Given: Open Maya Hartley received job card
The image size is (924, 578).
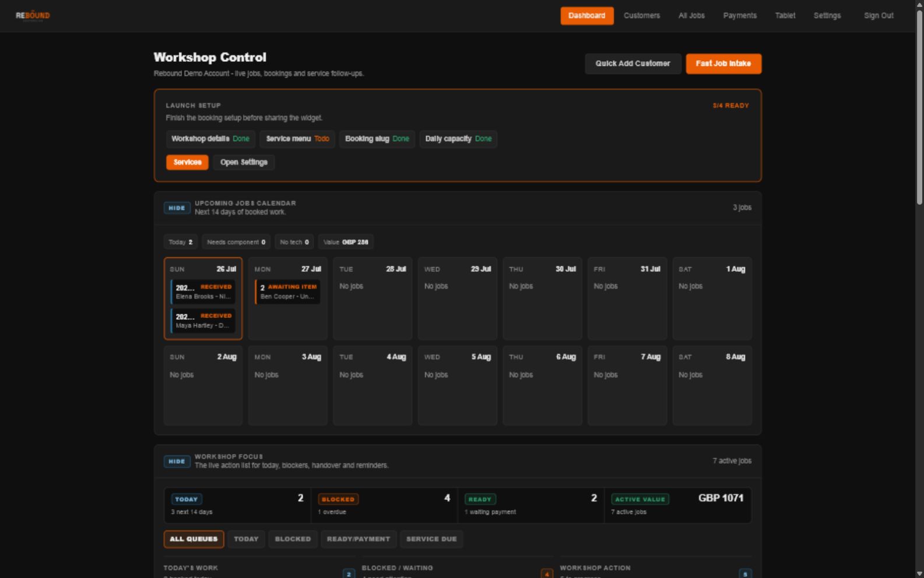Looking at the screenshot, I should point(203,321).
